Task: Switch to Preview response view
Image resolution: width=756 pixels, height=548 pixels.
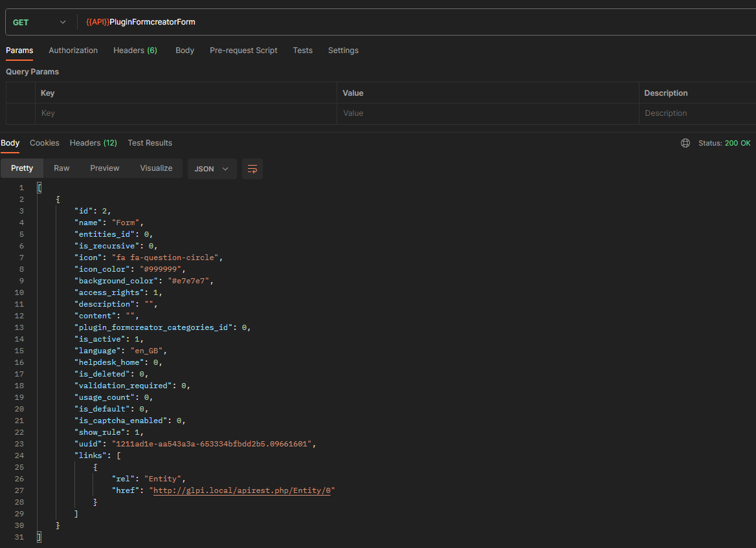Action: click(x=104, y=168)
